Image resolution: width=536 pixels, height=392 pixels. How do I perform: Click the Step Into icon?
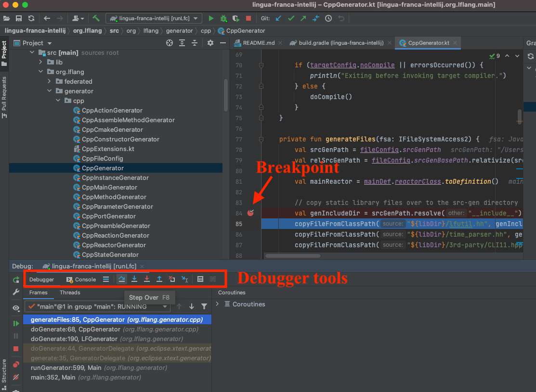(134, 279)
